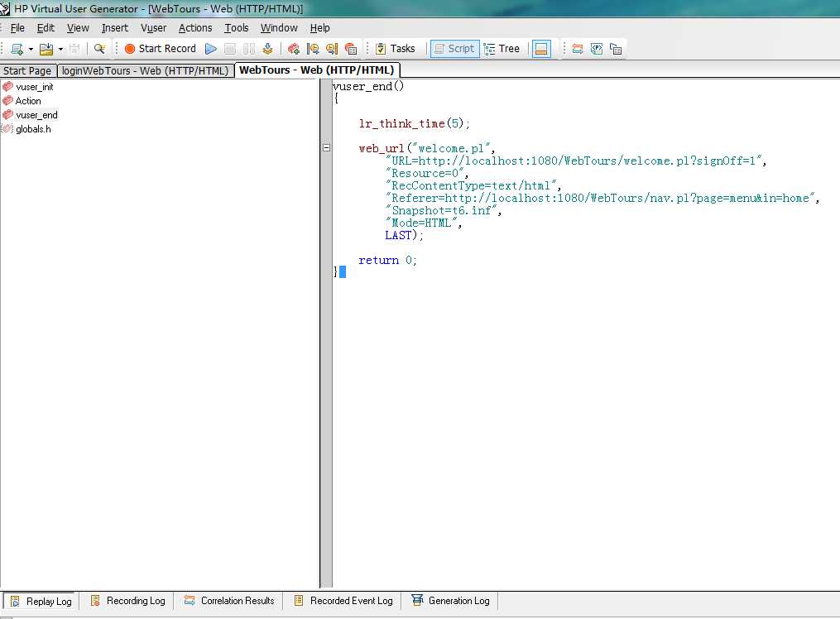840x619 pixels.
Task: Open the File menu
Action: click(17, 28)
